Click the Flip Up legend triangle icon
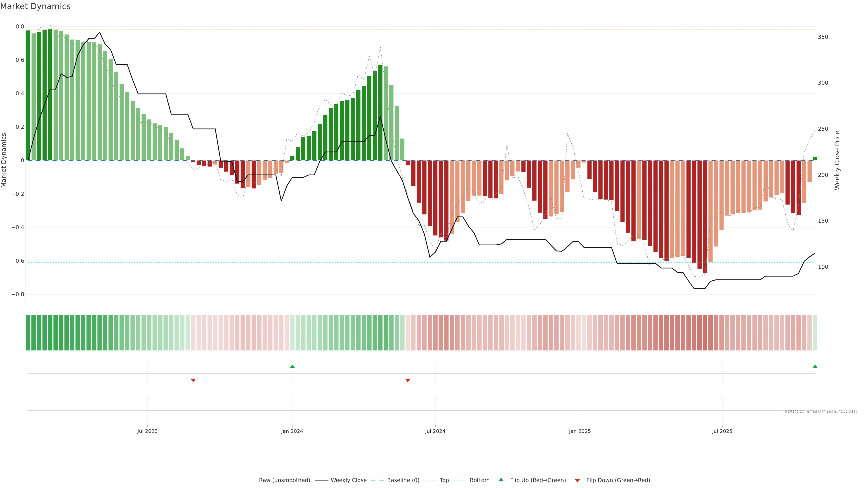868x488 pixels. [x=501, y=480]
